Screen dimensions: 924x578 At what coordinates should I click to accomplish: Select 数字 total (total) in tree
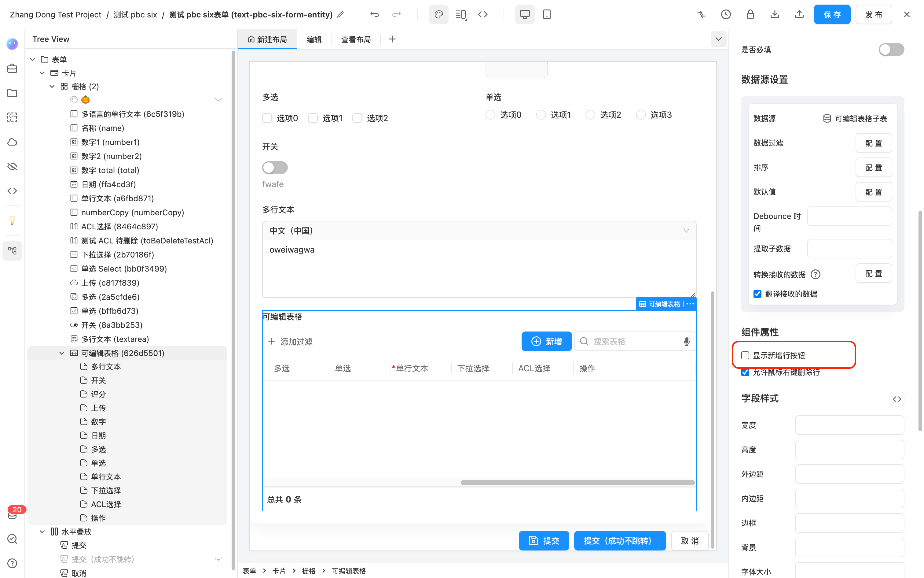tap(110, 170)
